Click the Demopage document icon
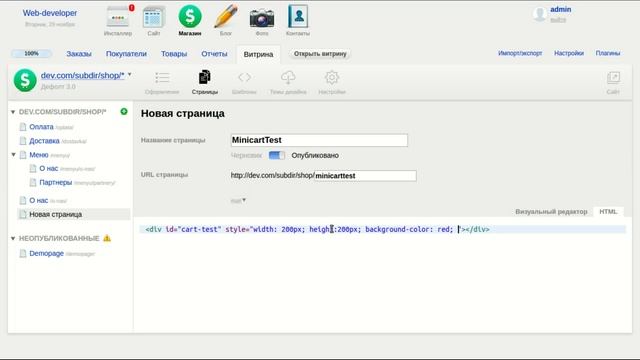This screenshot has width=640, height=360. 23,253
